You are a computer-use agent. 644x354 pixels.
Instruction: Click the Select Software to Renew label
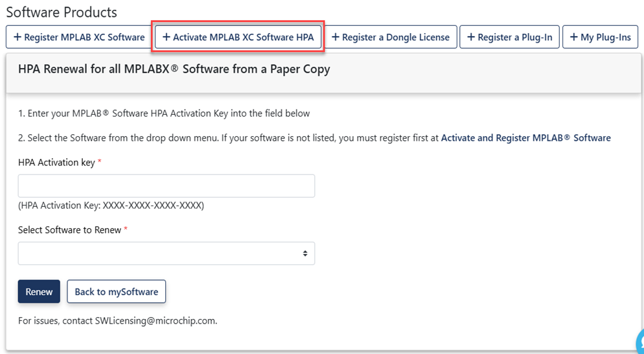[69, 230]
